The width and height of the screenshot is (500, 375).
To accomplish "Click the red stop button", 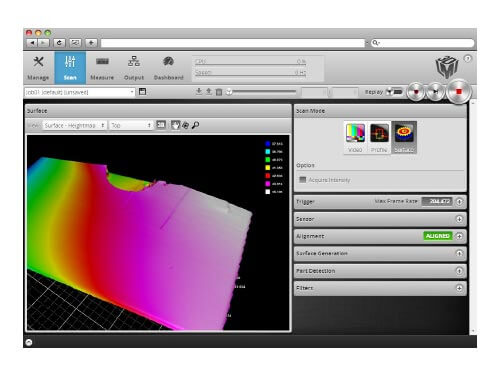I will 459,91.
